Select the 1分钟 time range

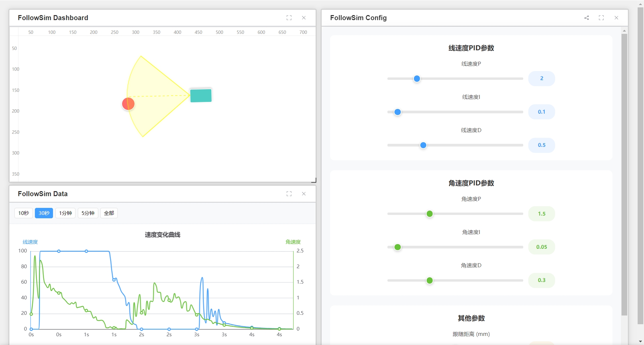65,213
